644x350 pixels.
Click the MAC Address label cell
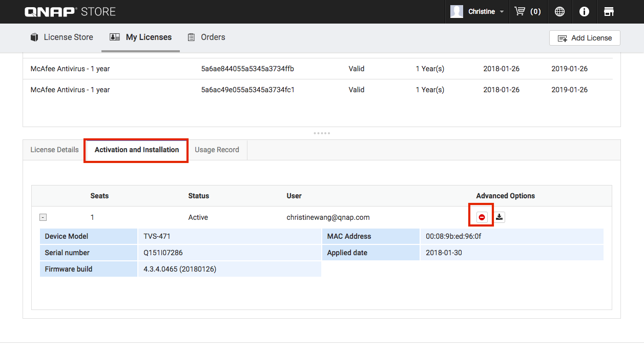pos(371,236)
